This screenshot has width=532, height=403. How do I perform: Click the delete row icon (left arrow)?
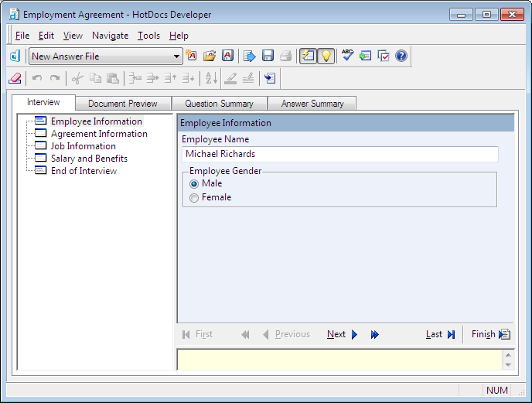135,78
